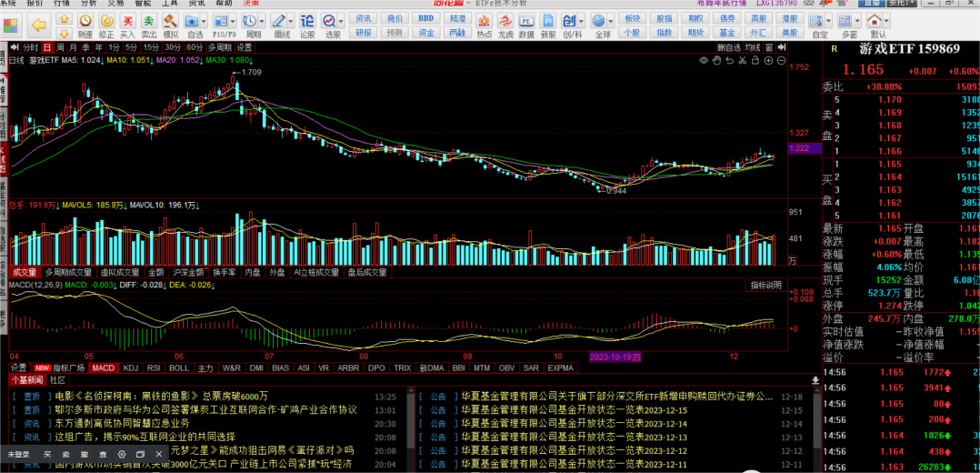Expand the 全球 dropdown arrow
The height and width of the screenshot is (473, 980).
click(612, 21)
